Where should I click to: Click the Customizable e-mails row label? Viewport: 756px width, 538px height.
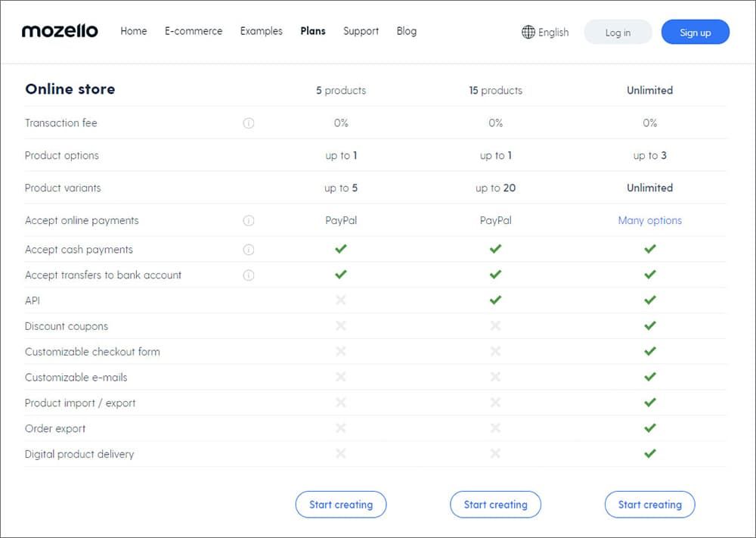(76, 378)
